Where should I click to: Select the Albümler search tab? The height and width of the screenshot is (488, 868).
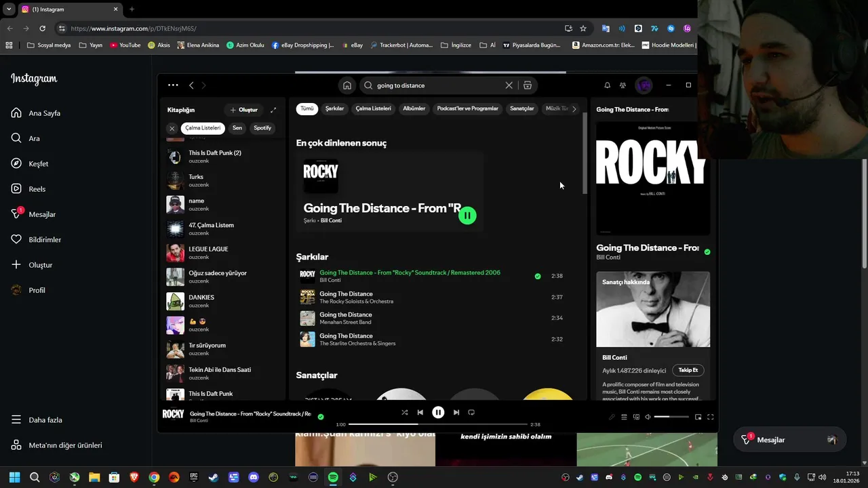click(x=414, y=108)
